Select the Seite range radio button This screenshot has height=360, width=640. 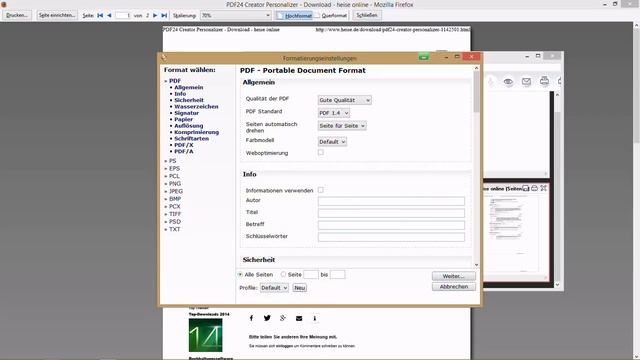pyautogui.click(x=283, y=275)
